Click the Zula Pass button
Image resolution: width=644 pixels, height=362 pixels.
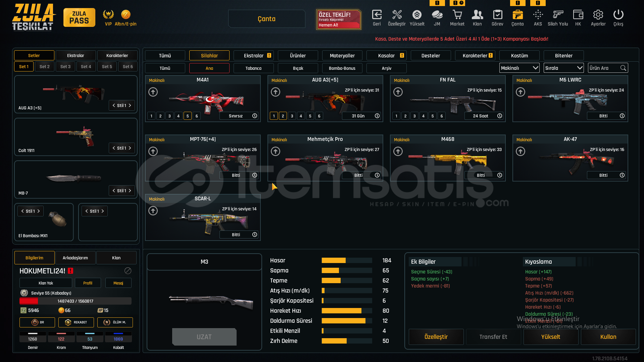pyautogui.click(x=79, y=17)
